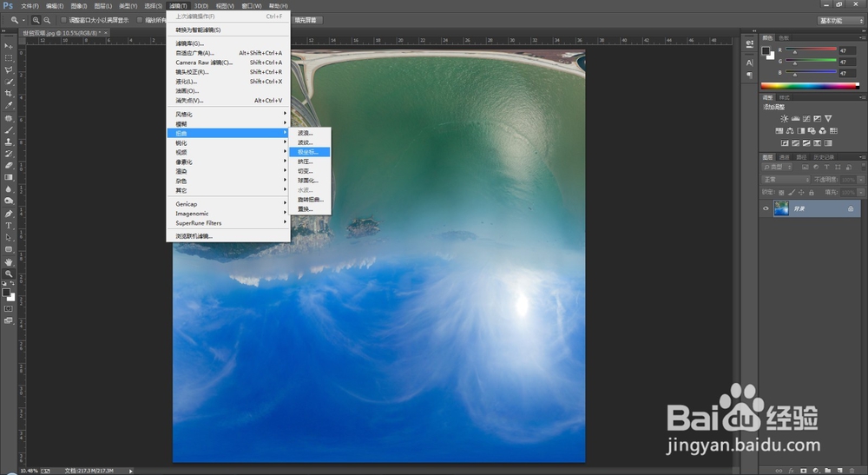
Task: Add Brightness/Contrast adjustment icon
Action: tap(785, 118)
